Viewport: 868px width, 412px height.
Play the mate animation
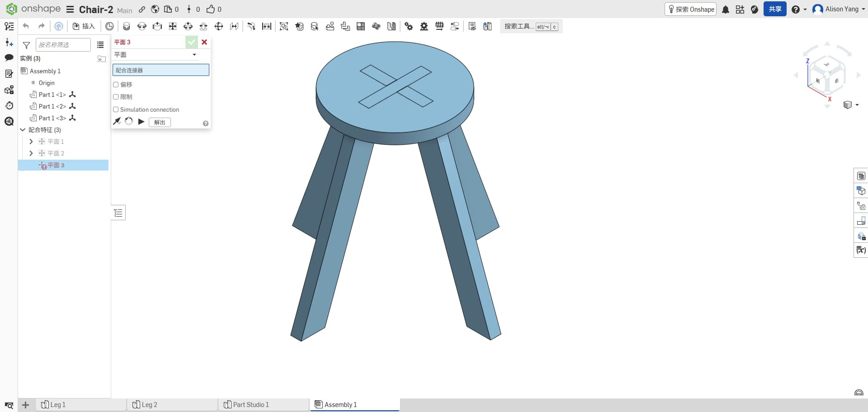click(141, 122)
